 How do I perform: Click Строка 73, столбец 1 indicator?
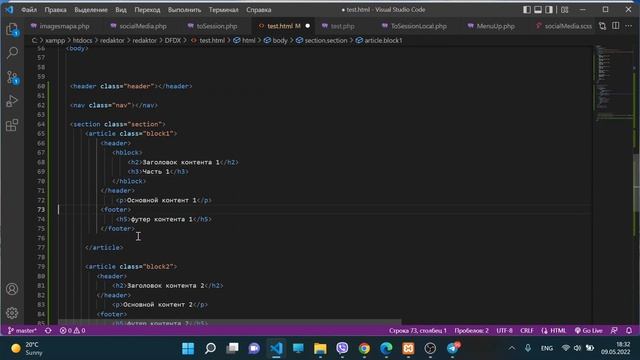[x=418, y=331]
